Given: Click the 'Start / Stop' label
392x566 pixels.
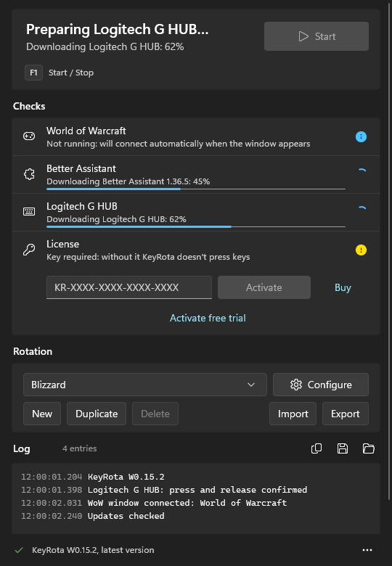Looking at the screenshot, I should [x=71, y=73].
